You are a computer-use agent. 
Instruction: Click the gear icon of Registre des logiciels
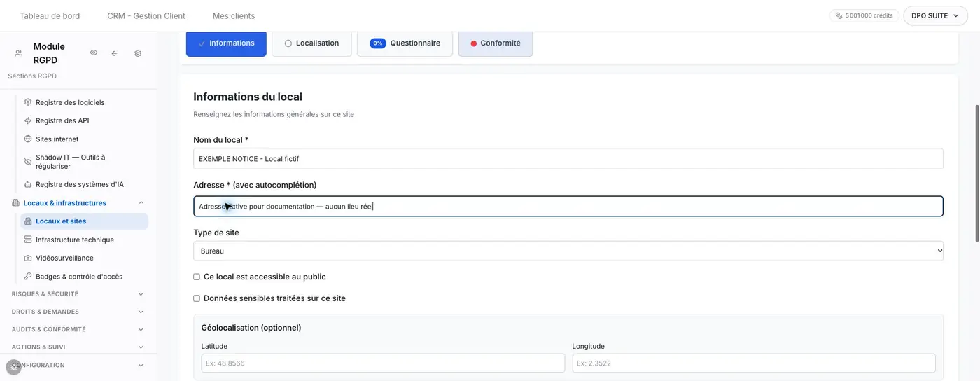[28, 102]
